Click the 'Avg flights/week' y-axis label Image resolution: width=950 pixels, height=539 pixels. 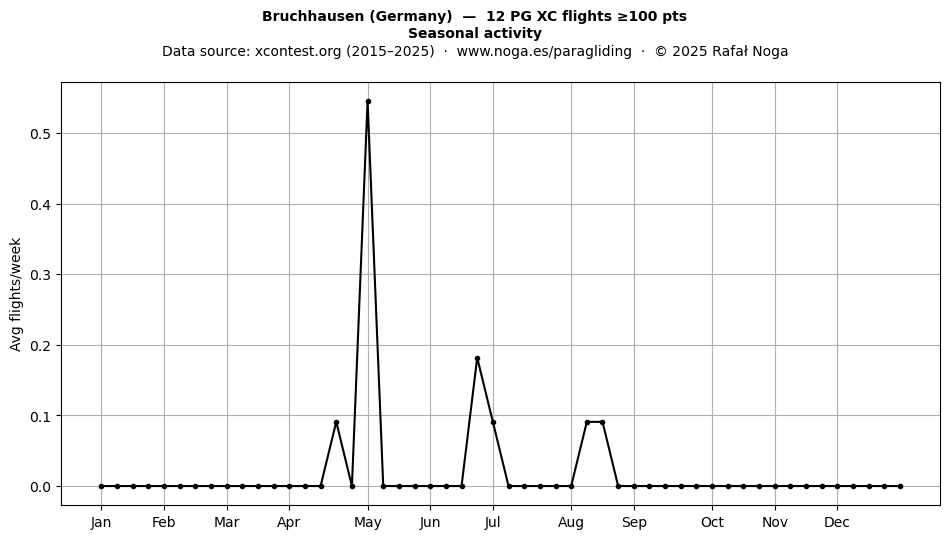tap(16, 294)
